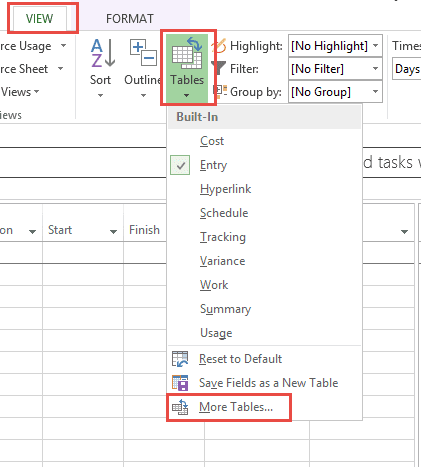421x467 pixels.
Task: Choose the Cost table
Action: pos(212,141)
